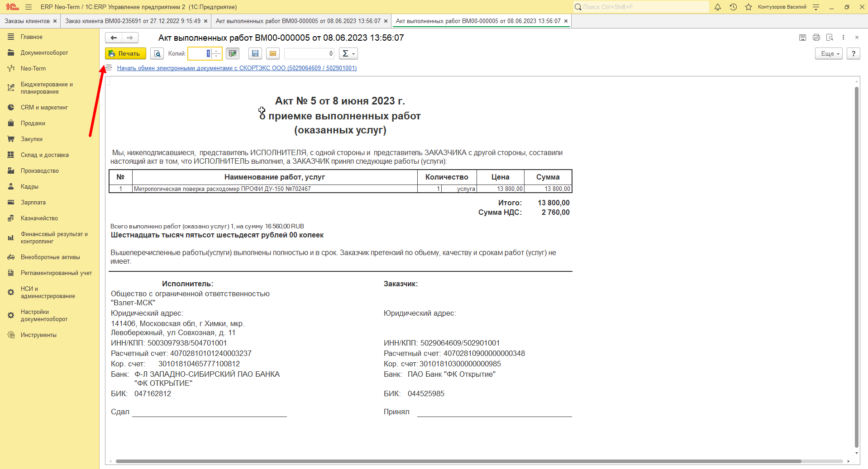Click the Склад и доставка icon in the sidebar
868x469 pixels.
click(x=11, y=155)
